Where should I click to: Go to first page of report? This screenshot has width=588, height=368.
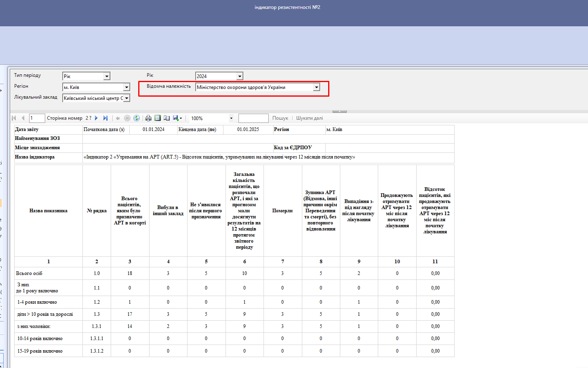(x=14, y=118)
